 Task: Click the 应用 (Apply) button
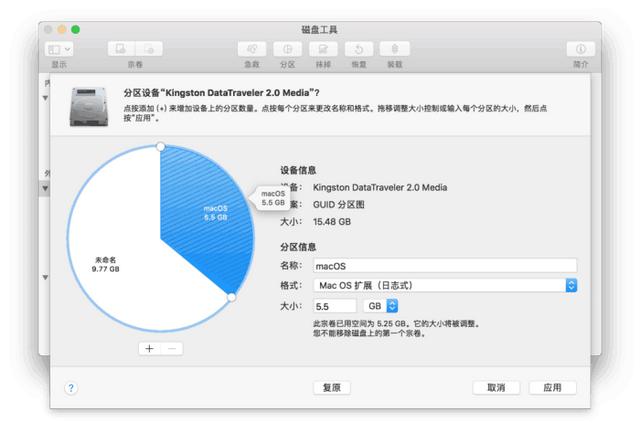552,387
